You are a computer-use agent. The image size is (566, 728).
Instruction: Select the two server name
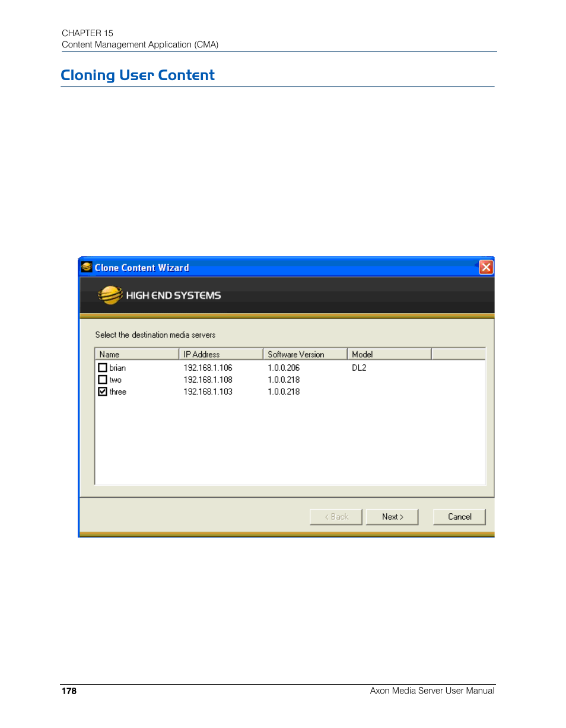tap(115, 380)
